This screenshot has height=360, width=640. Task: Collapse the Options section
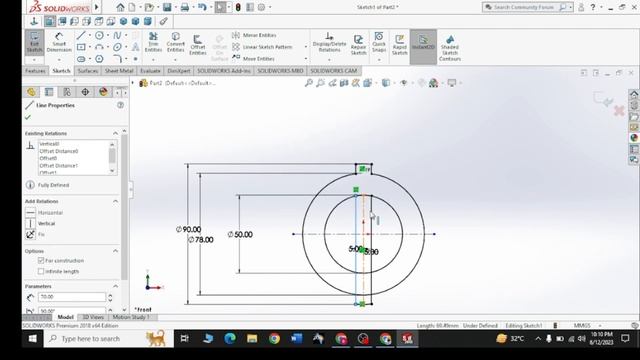[x=115, y=251]
